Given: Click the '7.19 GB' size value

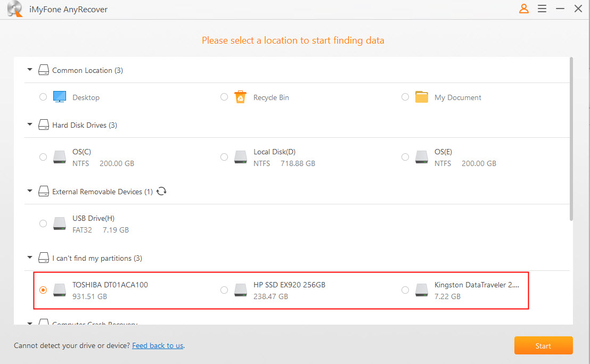Looking at the screenshot, I should (x=116, y=230).
